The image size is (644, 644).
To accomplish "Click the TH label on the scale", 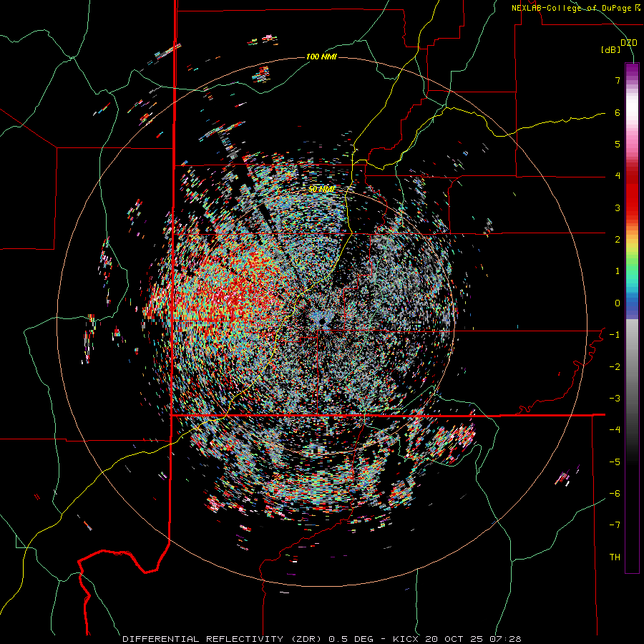I will tap(615, 557).
